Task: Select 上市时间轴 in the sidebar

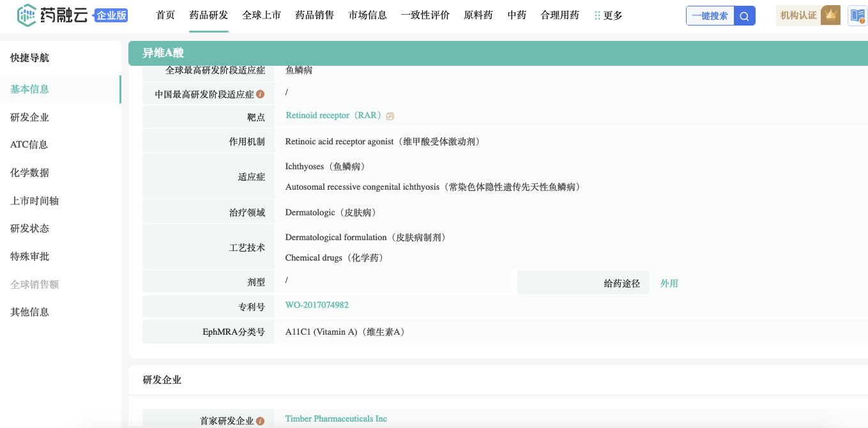Action: coord(34,201)
